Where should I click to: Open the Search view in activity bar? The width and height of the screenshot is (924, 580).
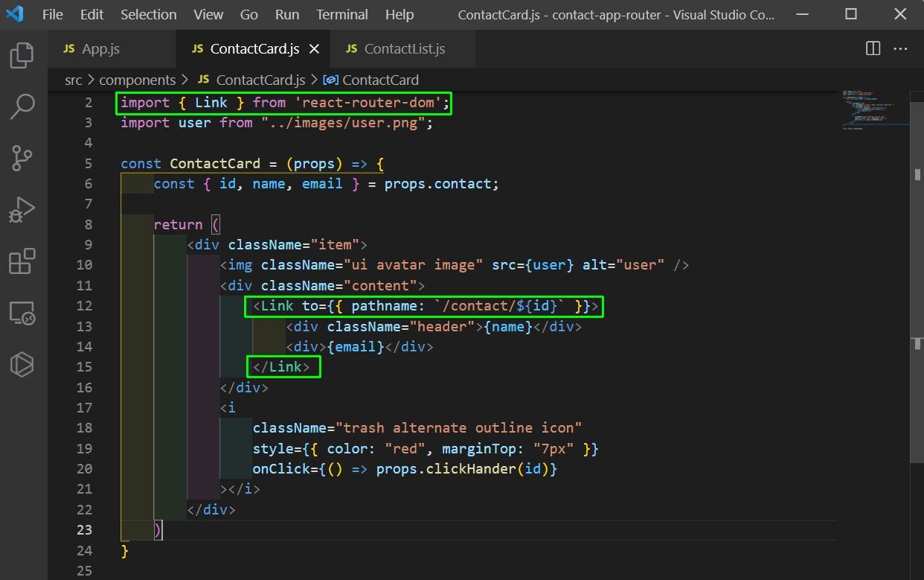[x=22, y=106]
